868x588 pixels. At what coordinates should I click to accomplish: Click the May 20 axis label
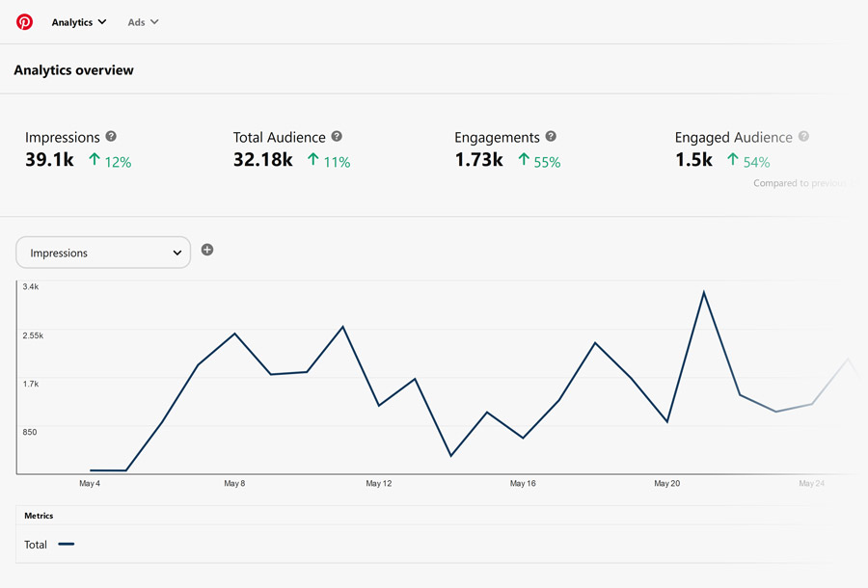667,484
